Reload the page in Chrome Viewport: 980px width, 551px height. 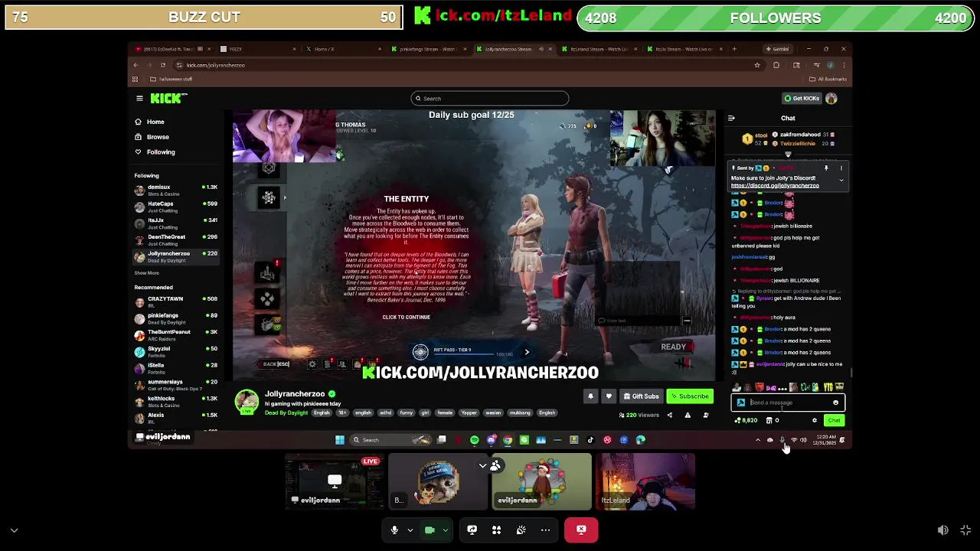click(x=163, y=65)
